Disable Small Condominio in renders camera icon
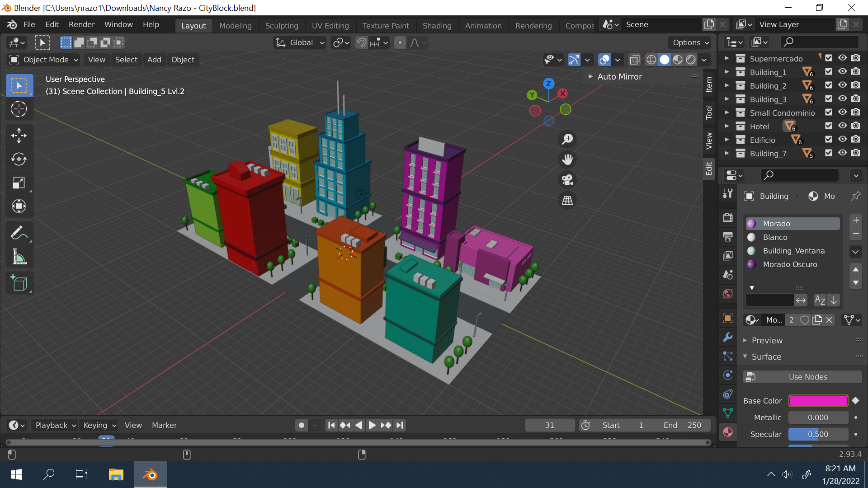 (x=855, y=113)
